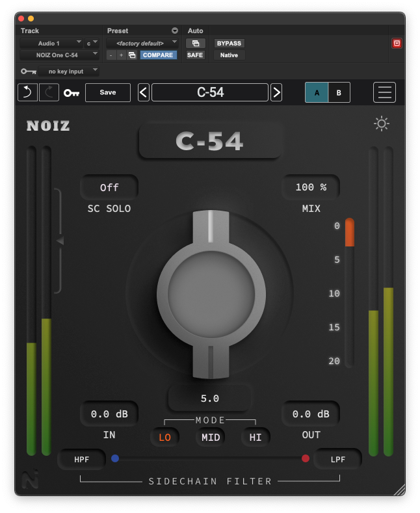Open the Audio 1 track dropdown
The image size is (420, 513).
[x=51, y=44]
